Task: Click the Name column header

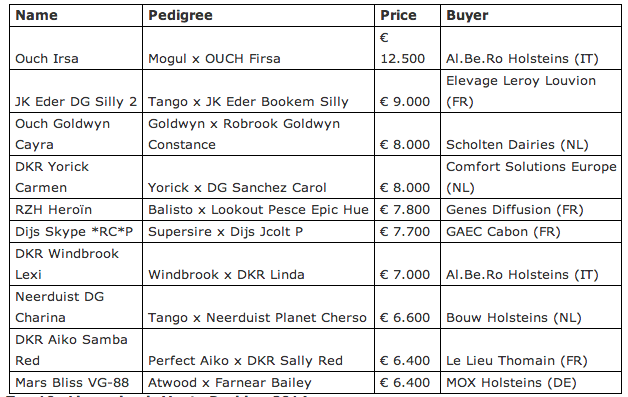Action: pos(76,16)
